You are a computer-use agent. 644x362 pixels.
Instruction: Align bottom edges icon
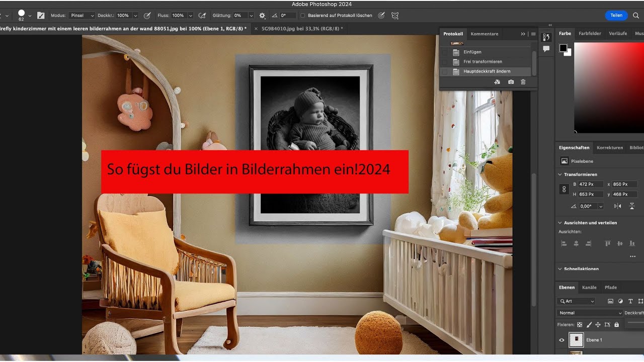(632, 243)
